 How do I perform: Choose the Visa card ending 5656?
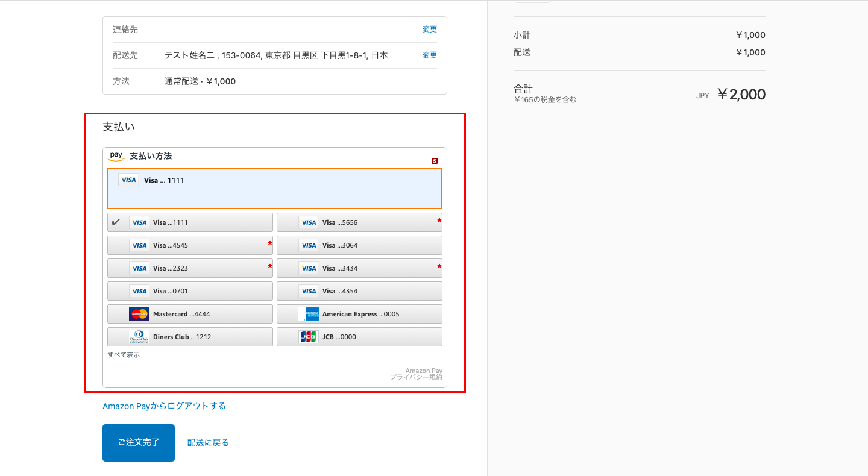click(x=359, y=222)
